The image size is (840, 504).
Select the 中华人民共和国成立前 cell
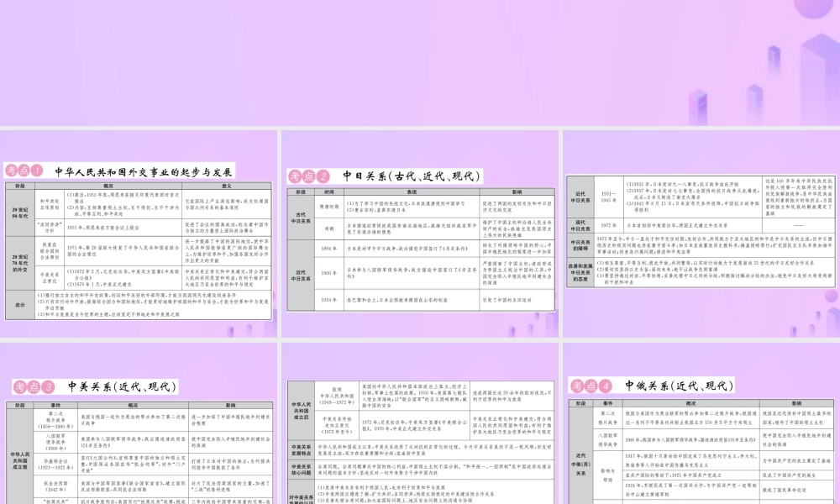click(20, 456)
